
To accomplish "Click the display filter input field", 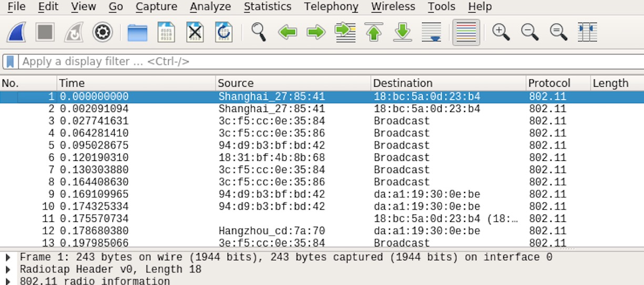I will [326, 62].
